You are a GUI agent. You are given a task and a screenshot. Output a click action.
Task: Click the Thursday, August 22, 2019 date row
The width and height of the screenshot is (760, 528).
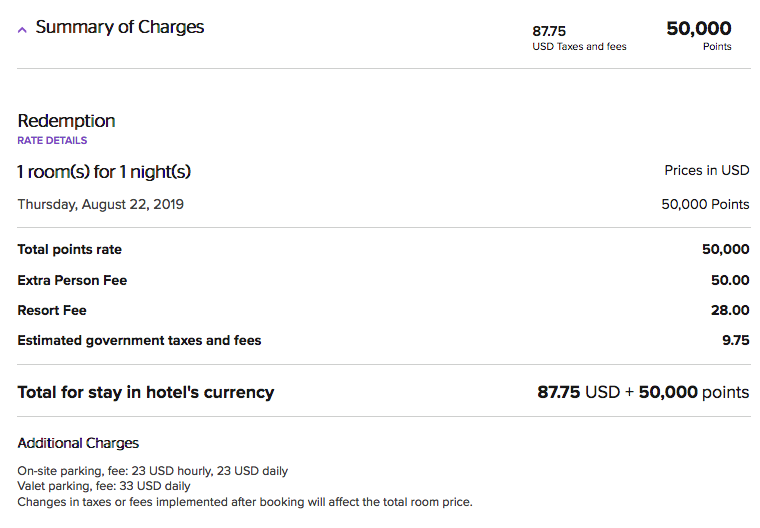[x=383, y=204]
